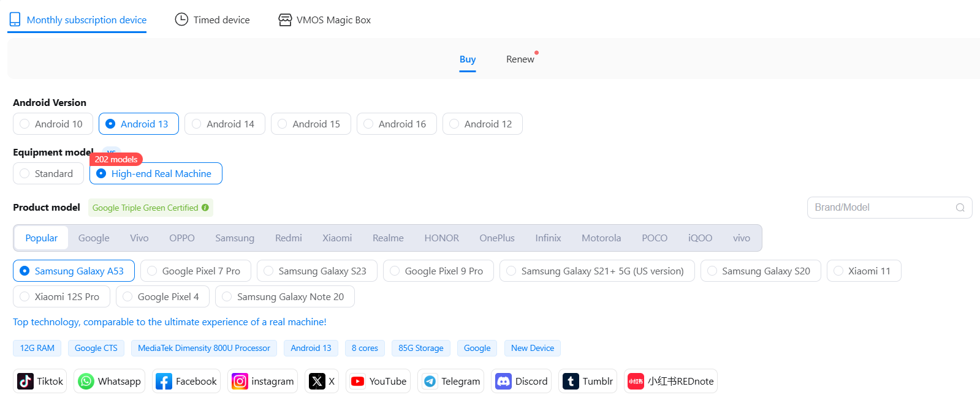Image resolution: width=980 pixels, height=403 pixels.
Task: Pick Google Pixel 4 model
Action: tap(162, 296)
